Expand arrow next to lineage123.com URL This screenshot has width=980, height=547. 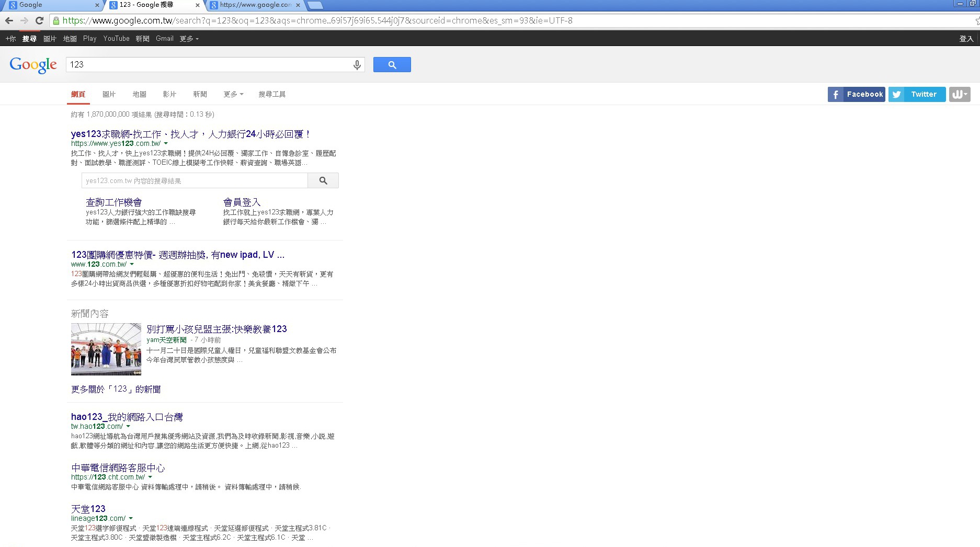[131, 518]
